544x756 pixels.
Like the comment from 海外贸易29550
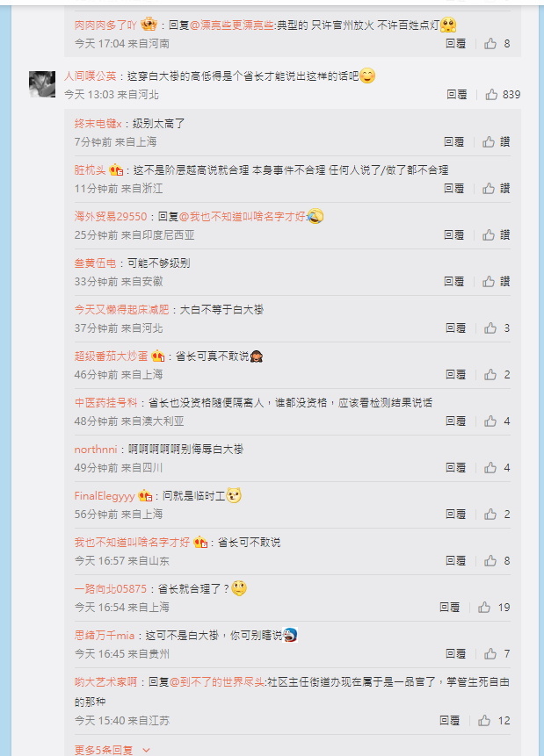click(x=489, y=234)
